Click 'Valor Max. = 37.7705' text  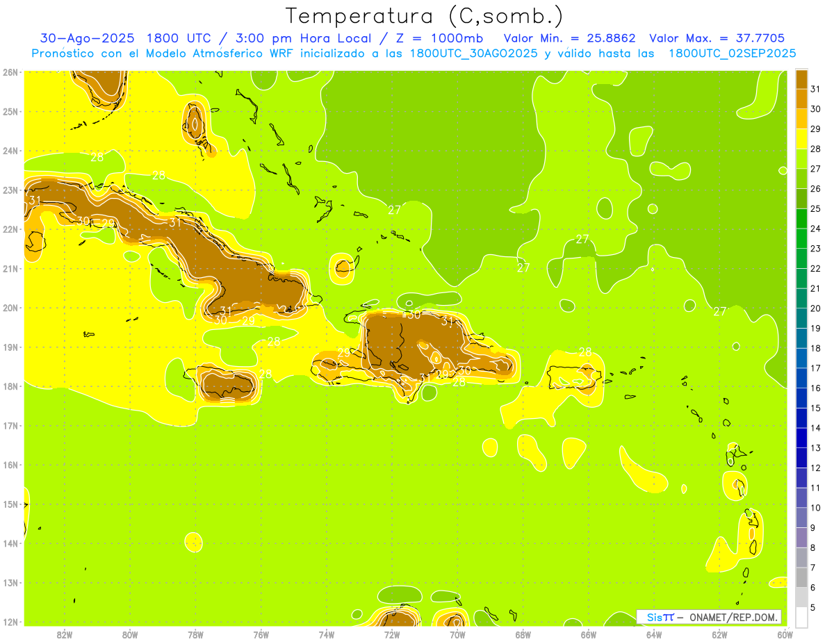(717, 38)
